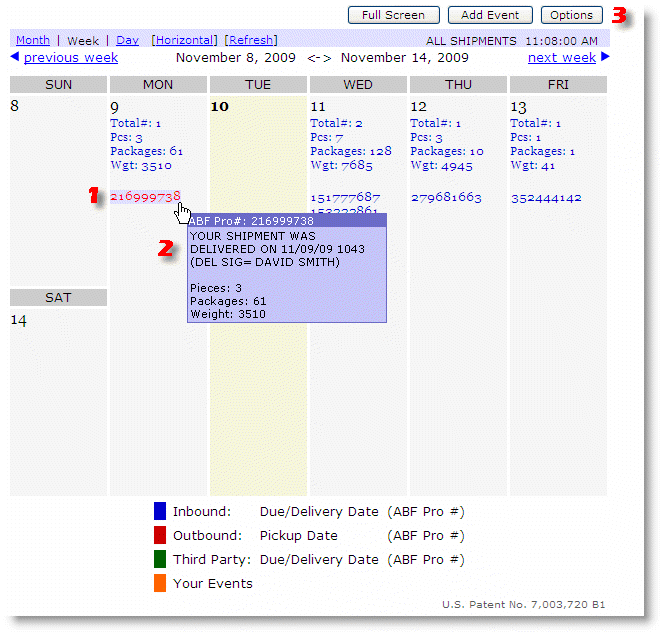Select the Week view label
The image size is (660, 632).
click(83, 41)
